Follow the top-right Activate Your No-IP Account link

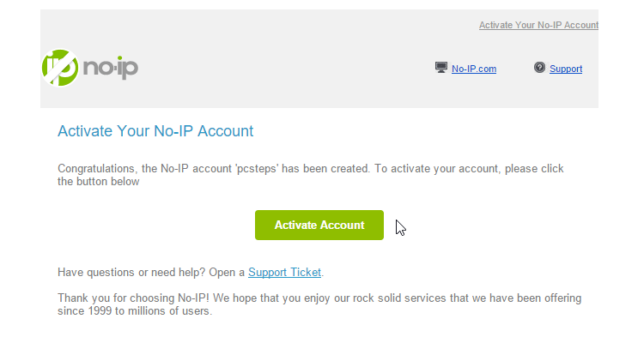click(x=538, y=25)
